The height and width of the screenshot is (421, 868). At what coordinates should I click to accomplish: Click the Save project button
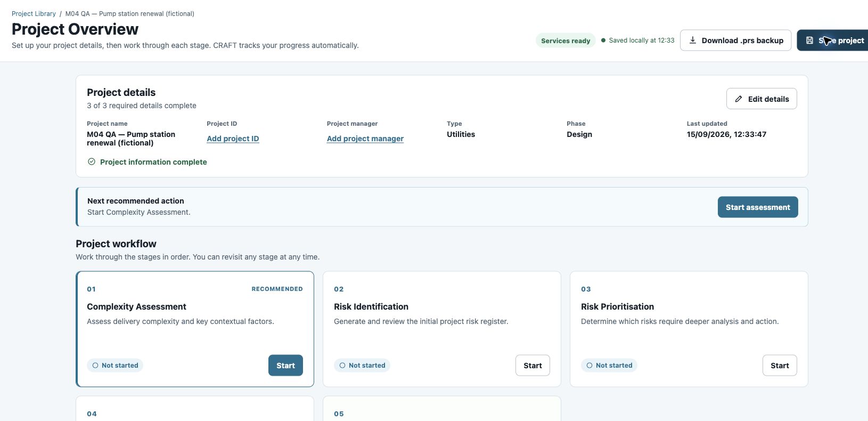833,41
